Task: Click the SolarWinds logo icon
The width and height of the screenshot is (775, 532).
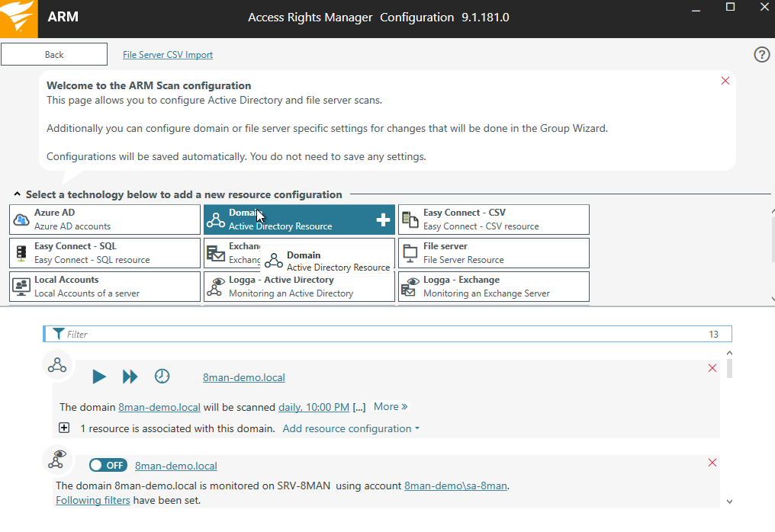Action: [x=18, y=18]
